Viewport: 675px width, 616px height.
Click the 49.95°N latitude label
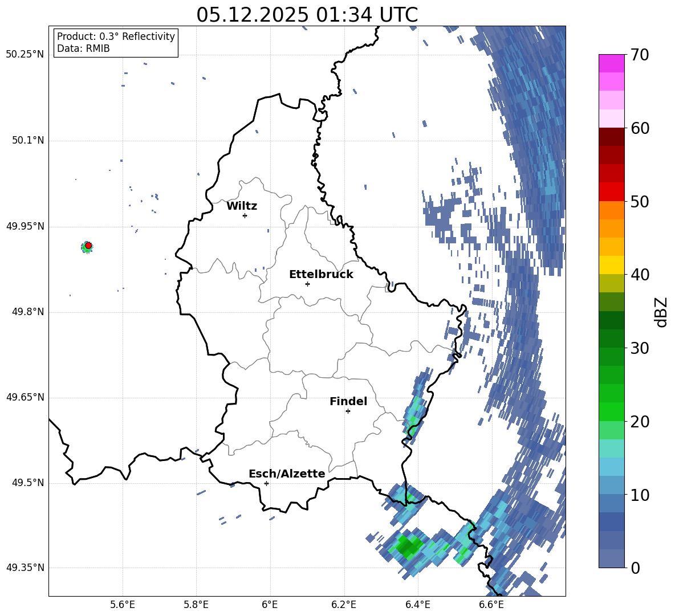point(25,226)
